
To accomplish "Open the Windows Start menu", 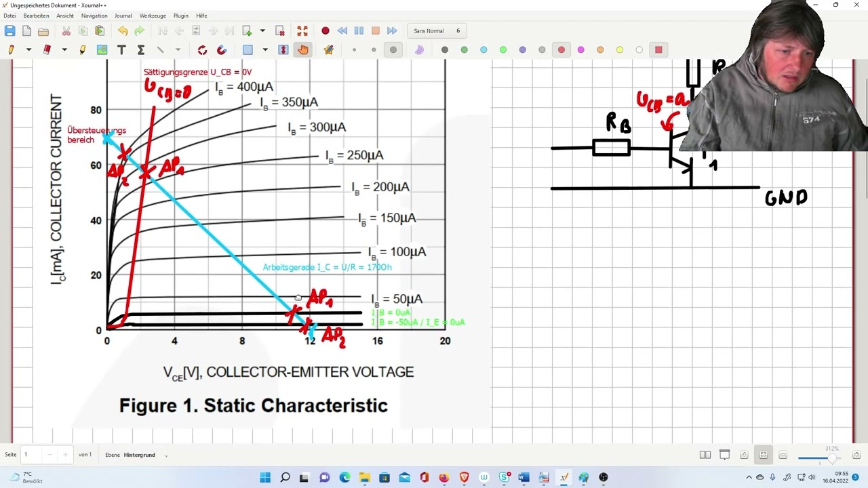I will pos(265,477).
